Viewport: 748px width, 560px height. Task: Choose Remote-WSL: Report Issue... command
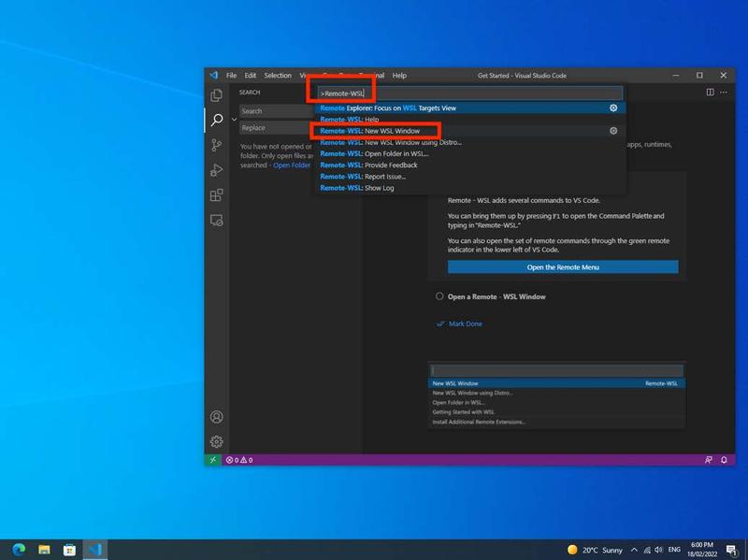coord(470,177)
